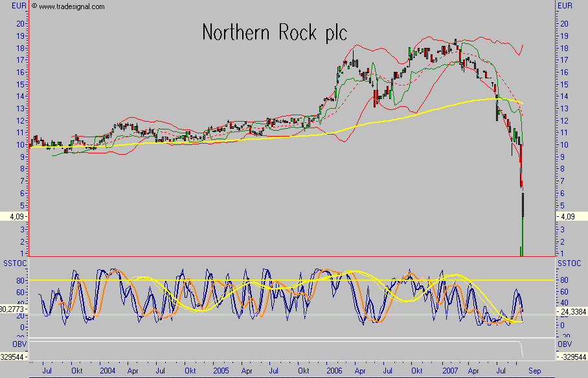
Task: Click the 2004 year label on time axis
Action: 107,370
